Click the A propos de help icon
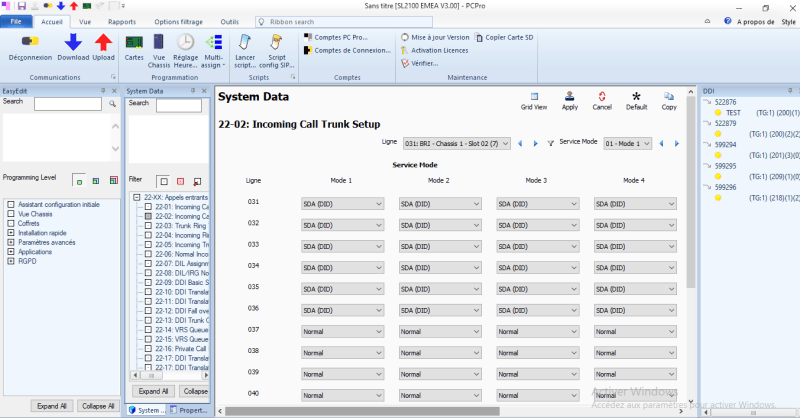This screenshot has width=800, height=418. coord(728,21)
